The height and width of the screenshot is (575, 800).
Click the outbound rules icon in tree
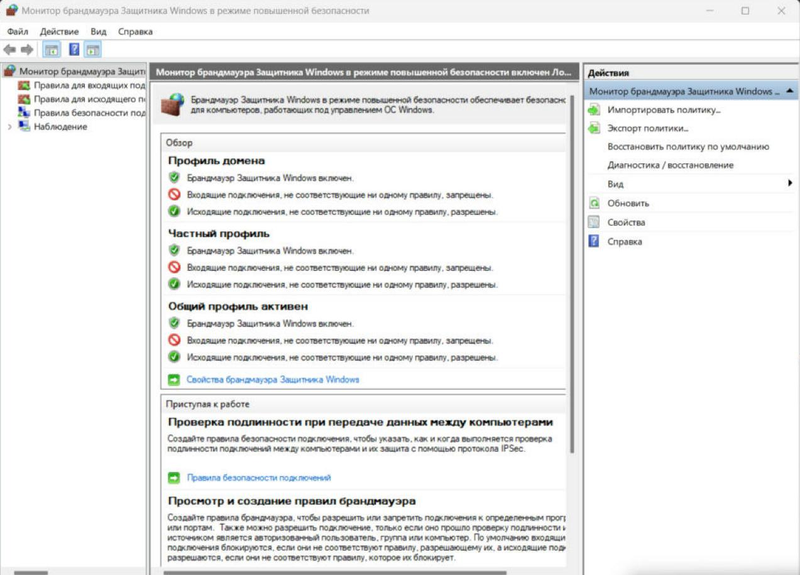pyautogui.click(x=24, y=99)
